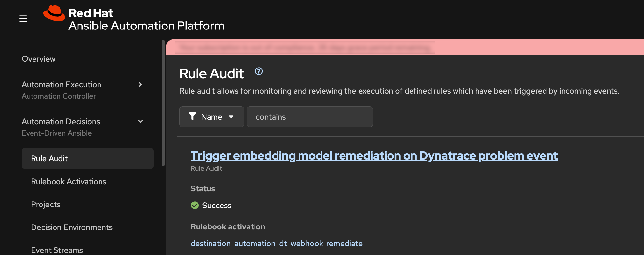Open Decision Environments page

click(x=72, y=227)
